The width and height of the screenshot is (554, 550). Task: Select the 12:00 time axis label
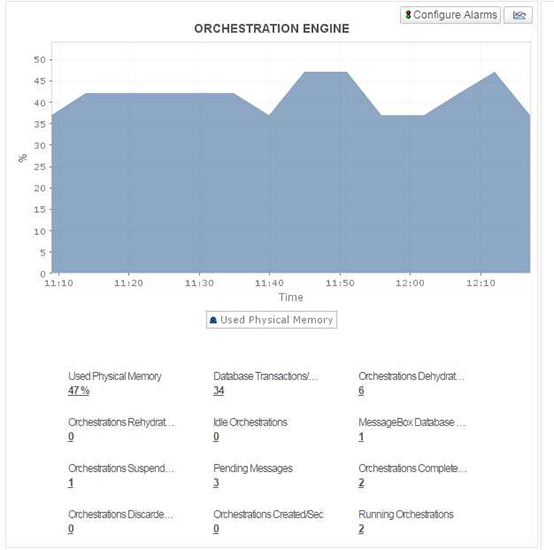(x=410, y=283)
